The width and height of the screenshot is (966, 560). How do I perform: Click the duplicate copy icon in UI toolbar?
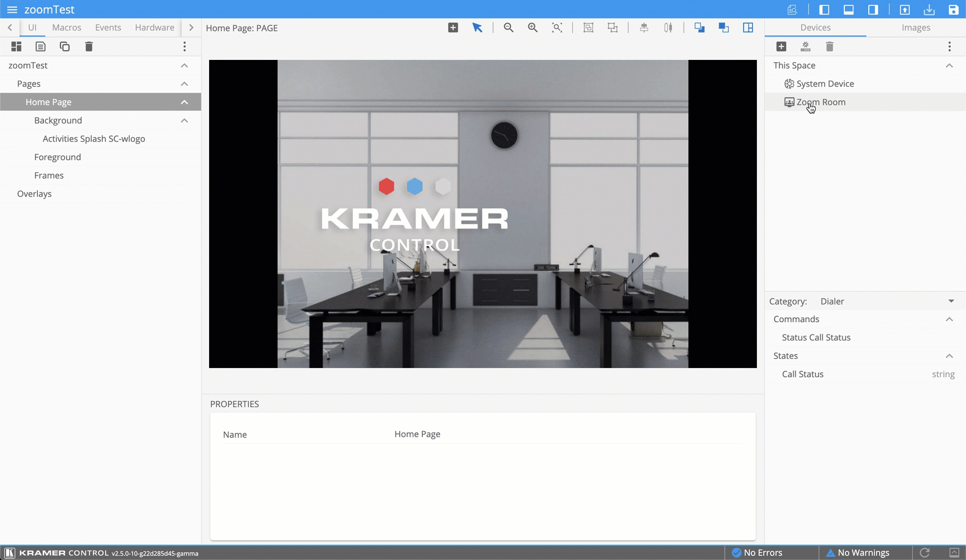(65, 46)
